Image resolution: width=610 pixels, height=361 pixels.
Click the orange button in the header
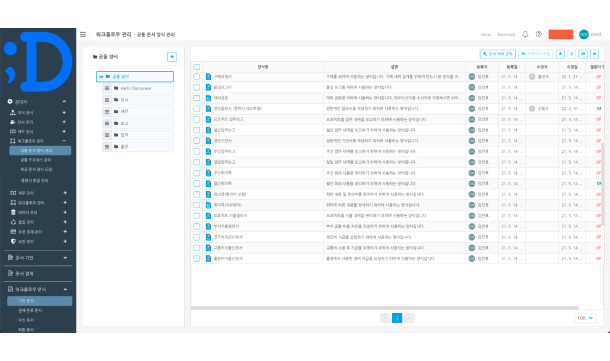pos(561,34)
